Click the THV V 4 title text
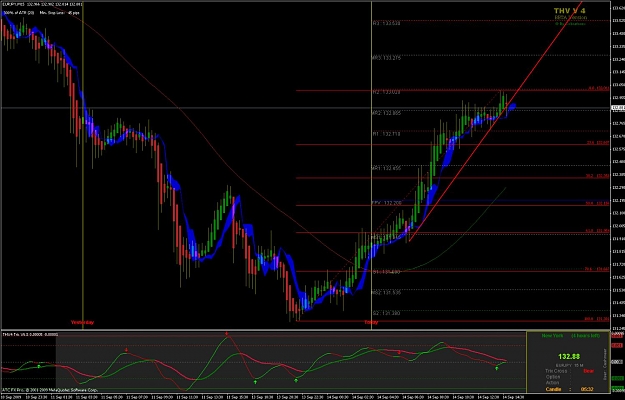Viewport: 625px width, 400px height. click(569, 11)
